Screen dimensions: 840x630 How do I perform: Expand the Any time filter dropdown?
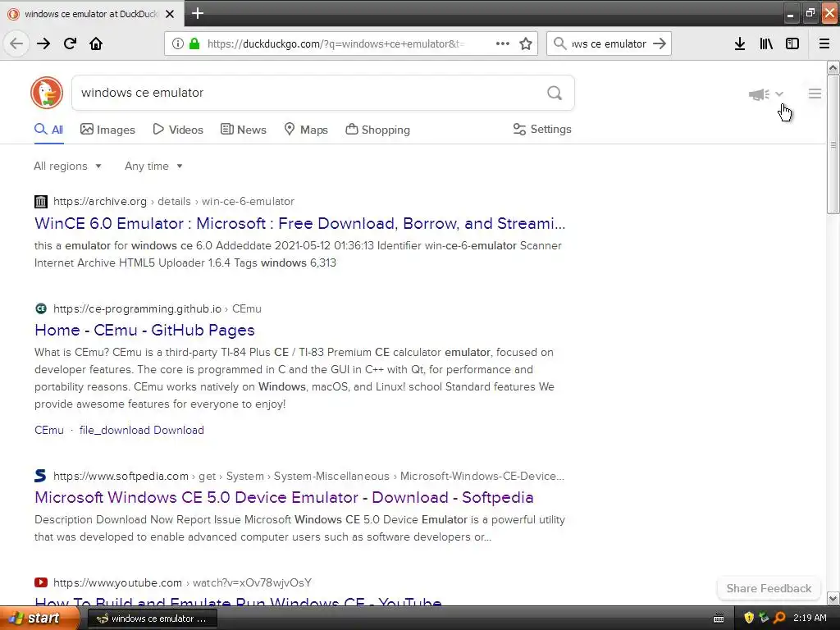click(x=153, y=166)
